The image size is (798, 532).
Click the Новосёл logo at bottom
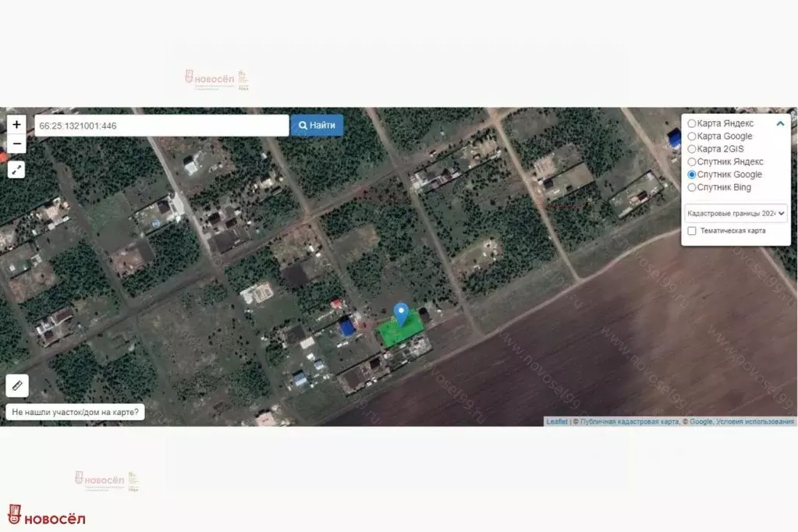47,515
